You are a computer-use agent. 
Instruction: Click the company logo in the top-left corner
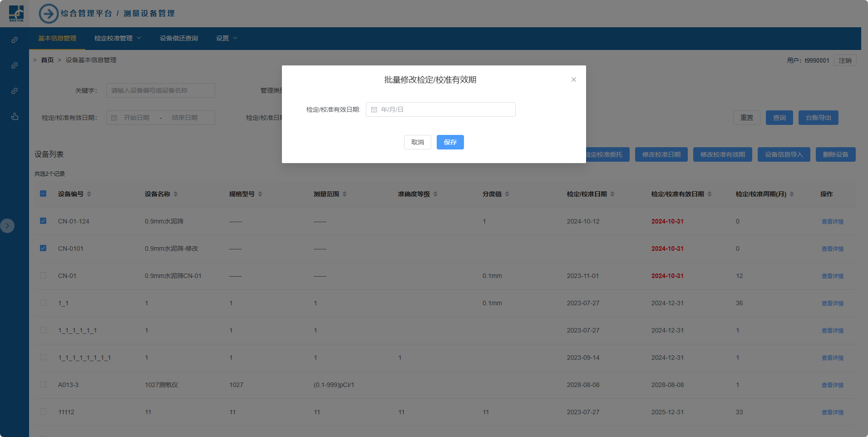click(x=16, y=13)
